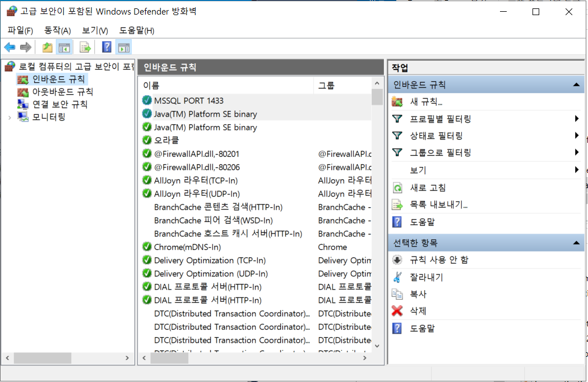Collapse the 인바운드 규칙 actions section
Image resolution: width=588 pixels, height=382 pixels.
(576, 85)
